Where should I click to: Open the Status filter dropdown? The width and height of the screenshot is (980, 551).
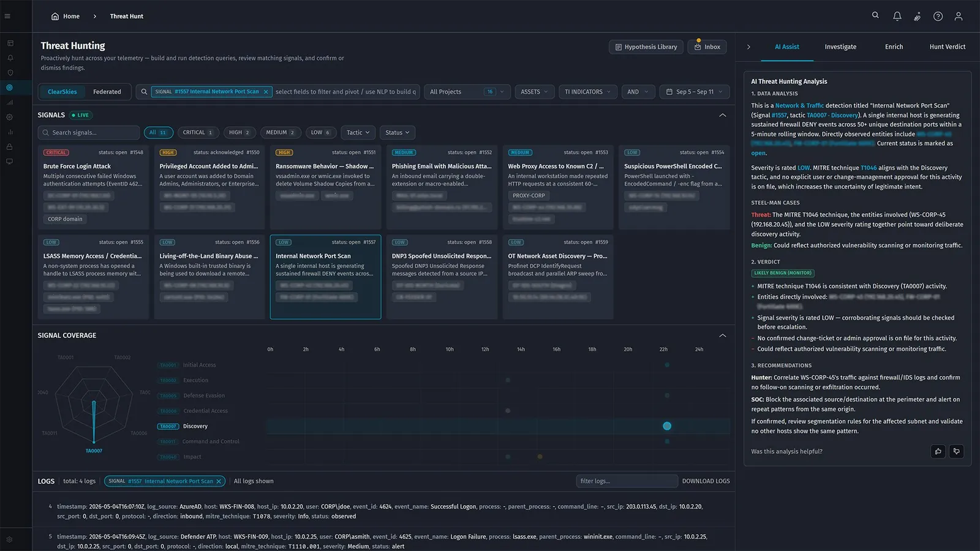click(x=398, y=132)
